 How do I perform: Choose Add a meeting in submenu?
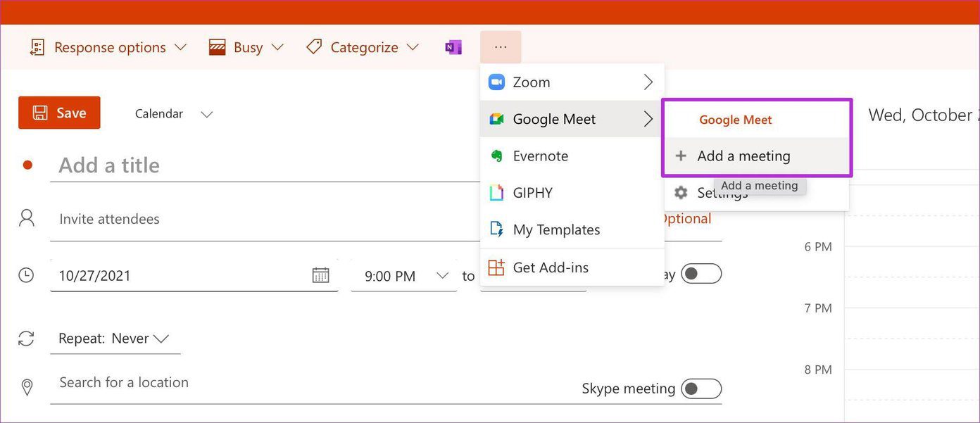click(758, 156)
